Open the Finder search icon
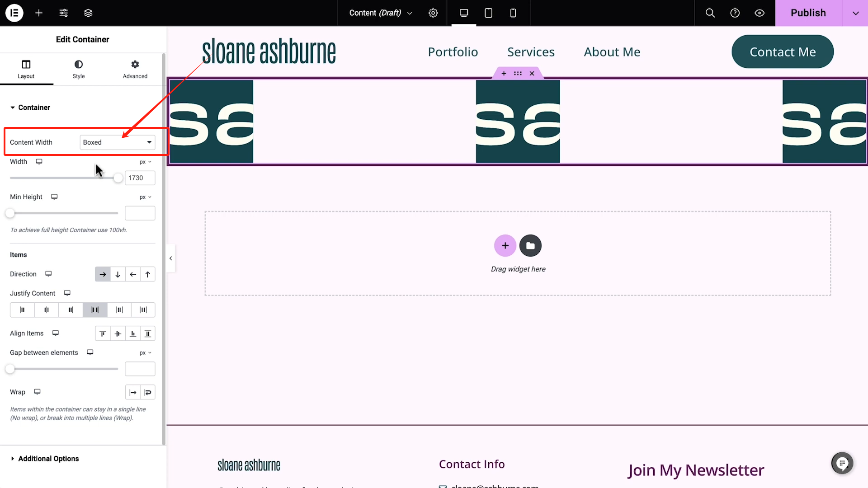This screenshot has height=488, width=868. click(x=710, y=13)
